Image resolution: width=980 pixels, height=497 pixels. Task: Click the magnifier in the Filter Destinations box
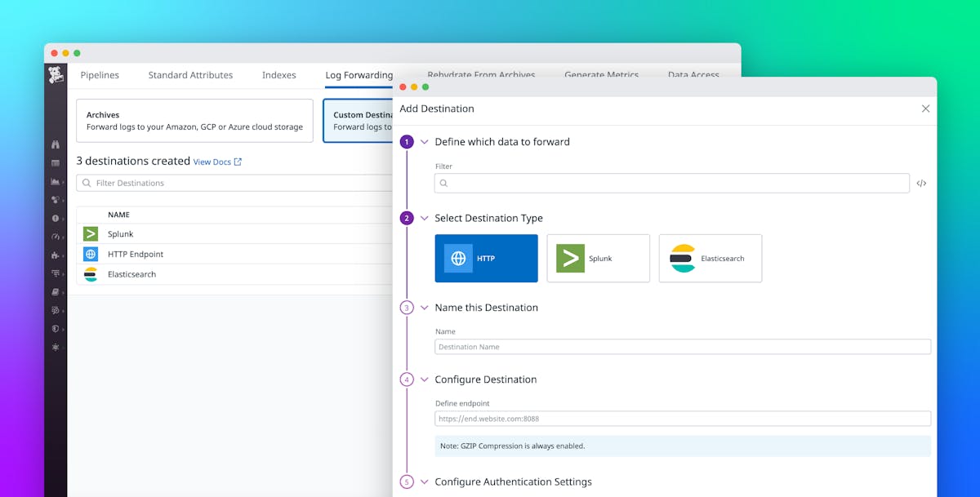87,183
